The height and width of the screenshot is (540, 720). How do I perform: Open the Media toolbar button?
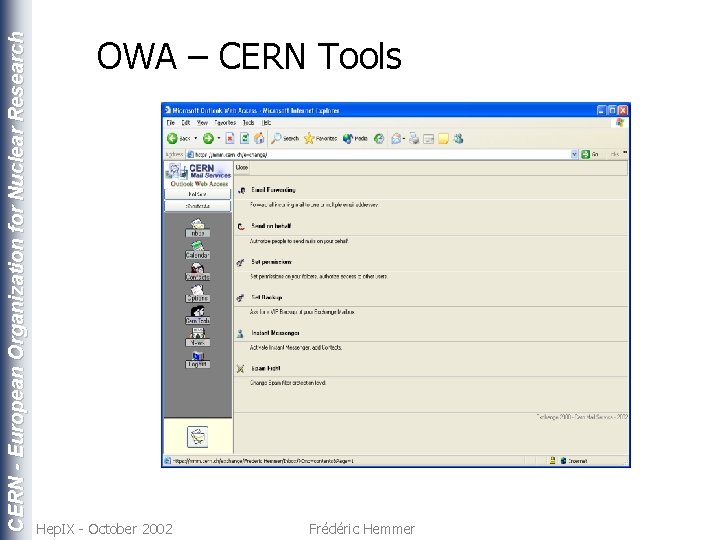point(355,138)
